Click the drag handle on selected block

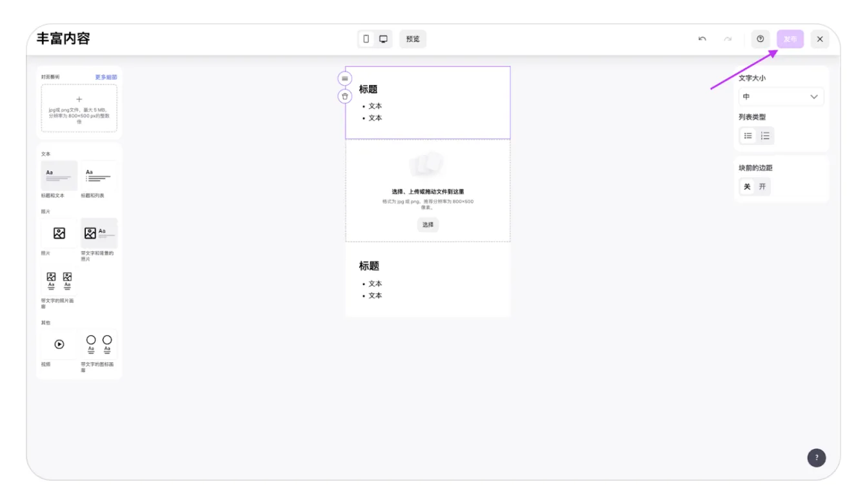click(345, 79)
